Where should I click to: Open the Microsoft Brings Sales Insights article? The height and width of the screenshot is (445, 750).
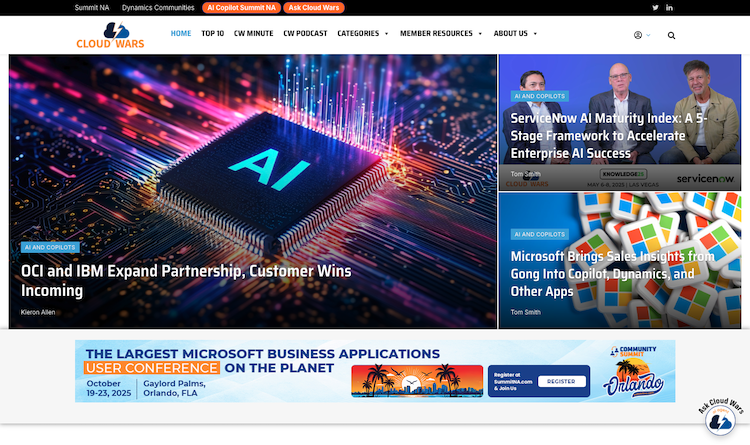coord(612,274)
